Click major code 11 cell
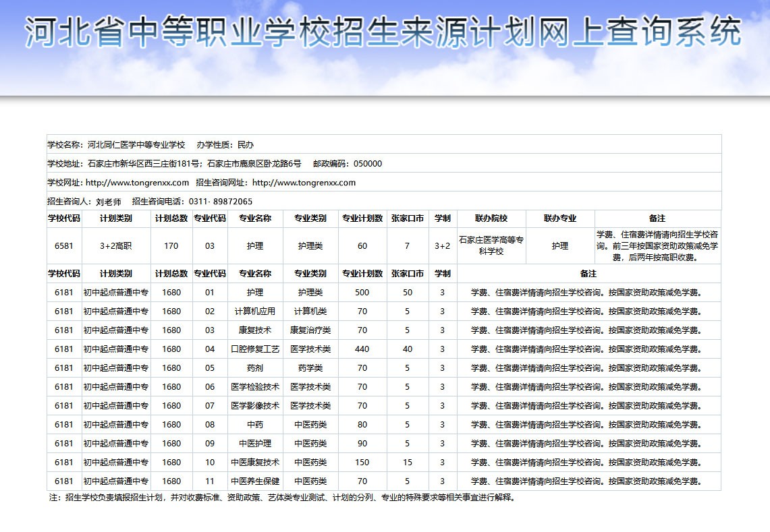770x532 pixels. coord(210,481)
